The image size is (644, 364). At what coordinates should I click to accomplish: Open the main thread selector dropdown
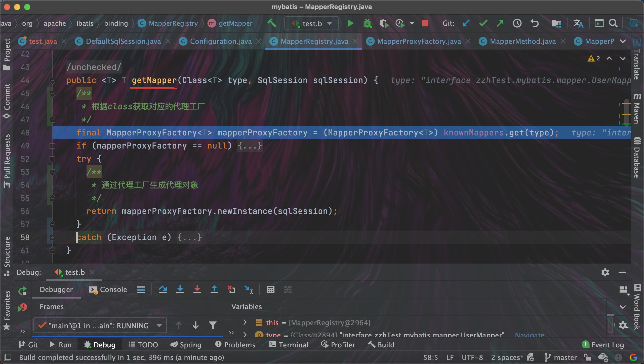(100, 325)
